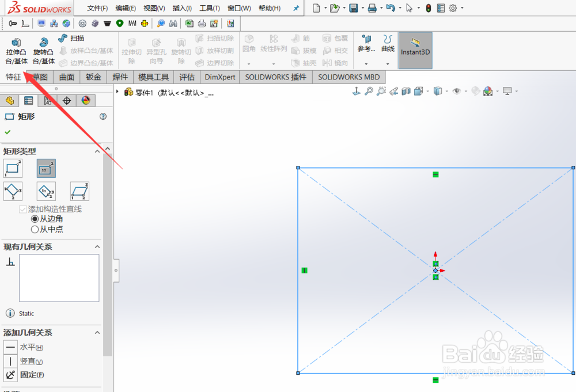
Task: Add the 水平(H) relation
Action: click(24, 347)
